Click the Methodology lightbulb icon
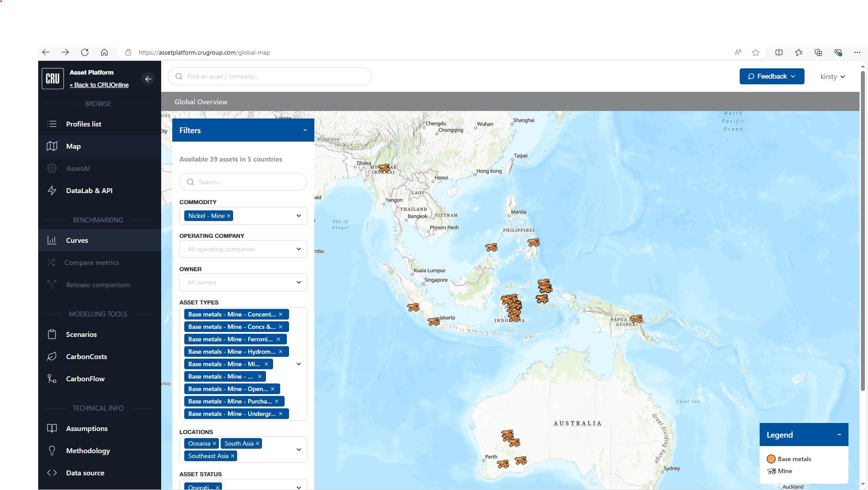The width and height of the screenshot is (868, 490). (x=52, y=450)
